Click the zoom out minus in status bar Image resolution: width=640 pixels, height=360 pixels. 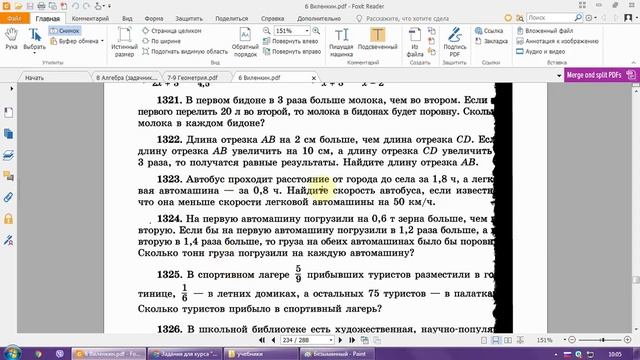click(572, 340)
